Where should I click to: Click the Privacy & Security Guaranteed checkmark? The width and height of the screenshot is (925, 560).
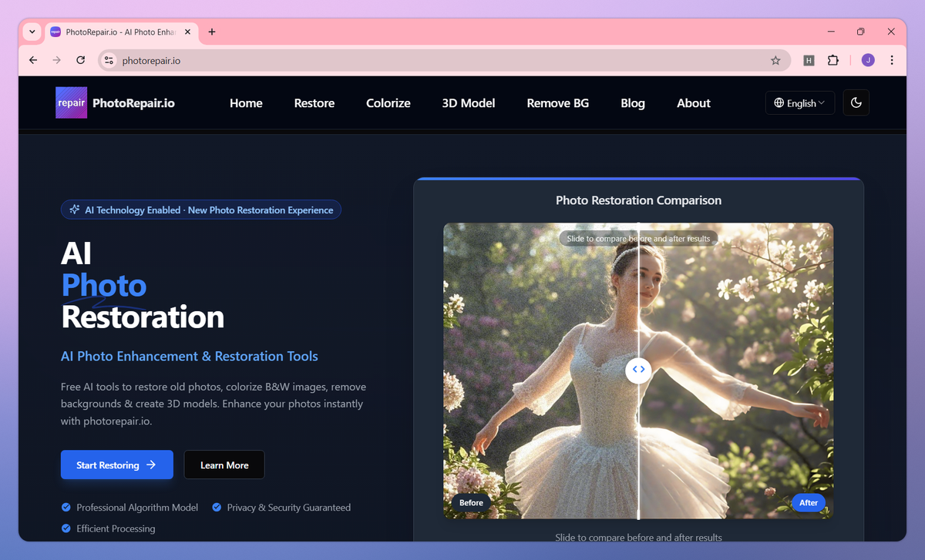pyautogui.click(x=217, y=507)
